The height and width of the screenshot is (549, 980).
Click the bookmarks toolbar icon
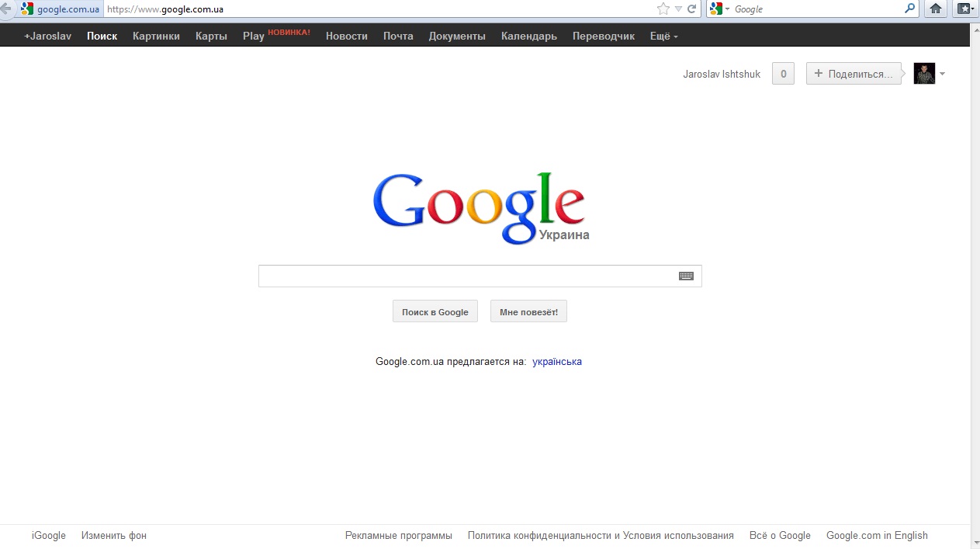tap(964, 9)
